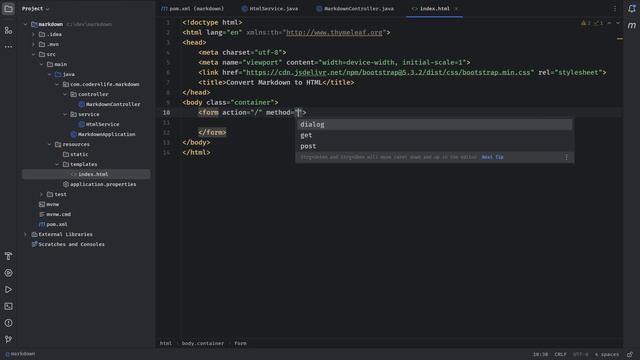Click the yellow warning stripe mark in the scrollbar

(x=620, y=39)
